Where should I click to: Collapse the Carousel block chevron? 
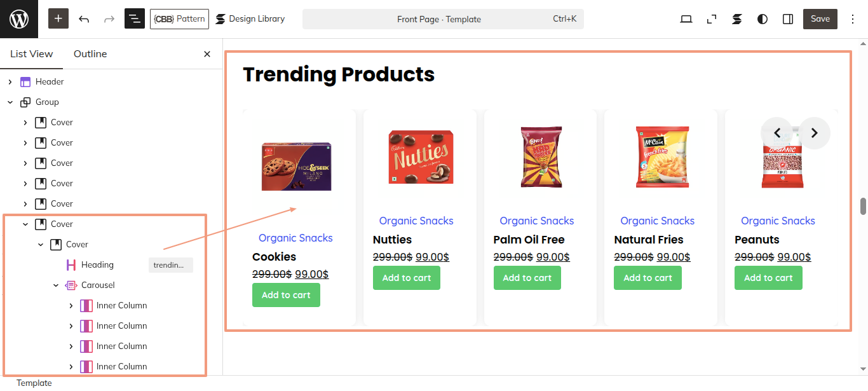(x=56, y=285)
